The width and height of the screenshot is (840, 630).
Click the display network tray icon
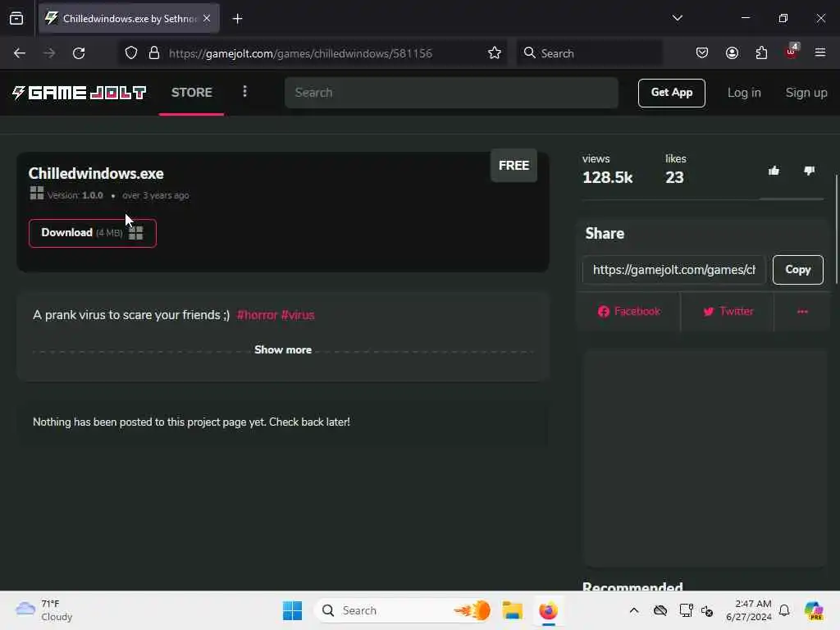pos(687,610)
